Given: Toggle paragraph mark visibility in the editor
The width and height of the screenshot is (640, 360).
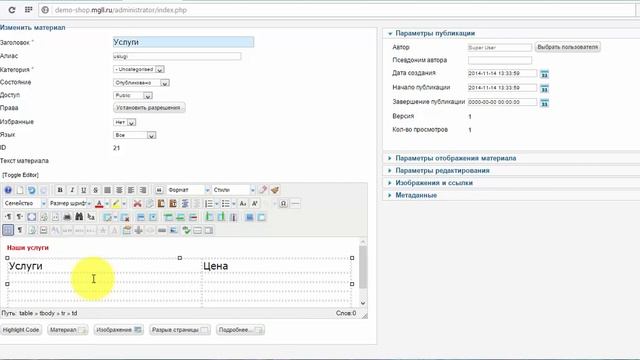Looking at the screenshot, I should (20, 230).
